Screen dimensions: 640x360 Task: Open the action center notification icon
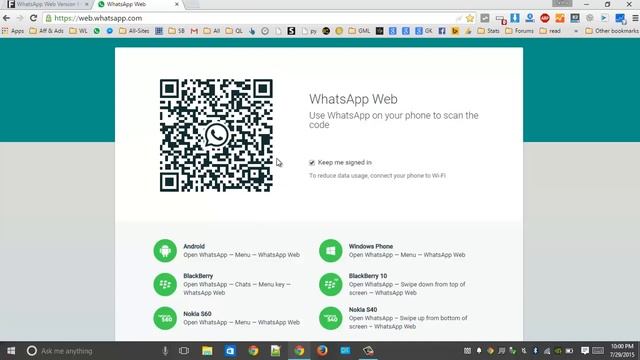(584, 351)
